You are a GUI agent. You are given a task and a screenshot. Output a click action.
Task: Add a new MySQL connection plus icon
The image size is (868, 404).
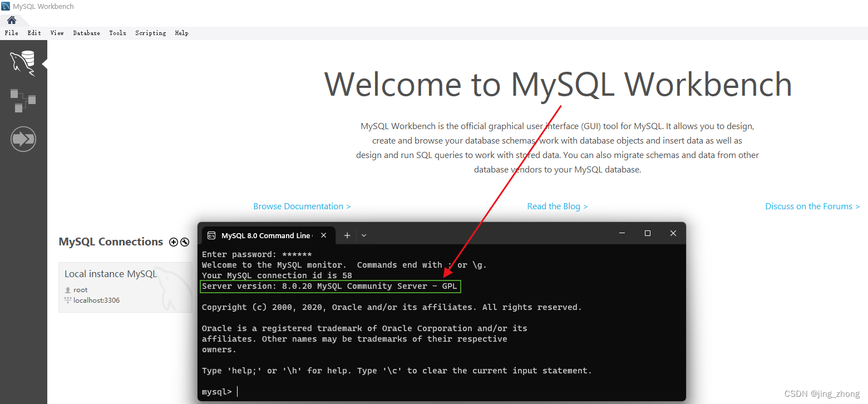174,242
